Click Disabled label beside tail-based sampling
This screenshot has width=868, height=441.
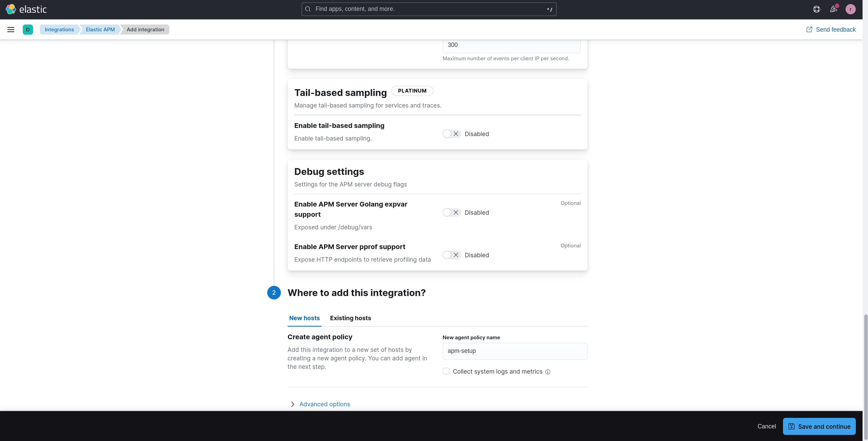click(477, 134)
